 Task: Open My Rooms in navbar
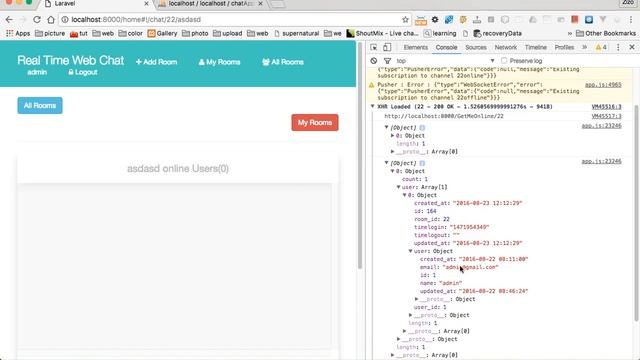click(219, 62)
